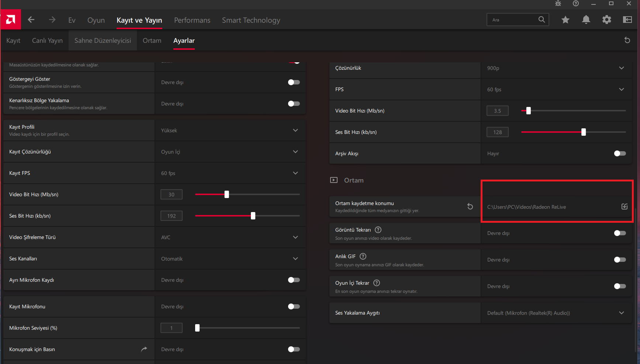The image size is (640, 364).
Task: Open the Video Şifreleme Türü dropdown
Action: 295,238
